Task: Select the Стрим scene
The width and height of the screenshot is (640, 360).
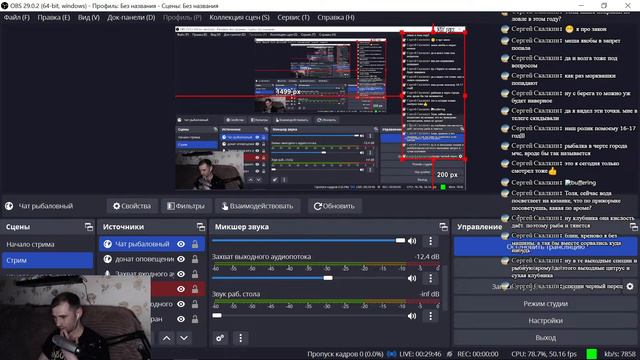Action: [47, 260]
